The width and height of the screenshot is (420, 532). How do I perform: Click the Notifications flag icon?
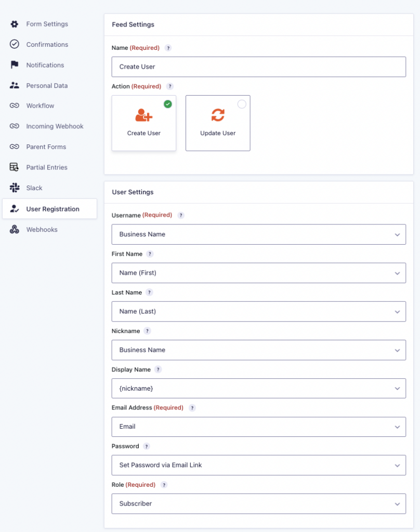pyautogui.click(x=15, y=65)
